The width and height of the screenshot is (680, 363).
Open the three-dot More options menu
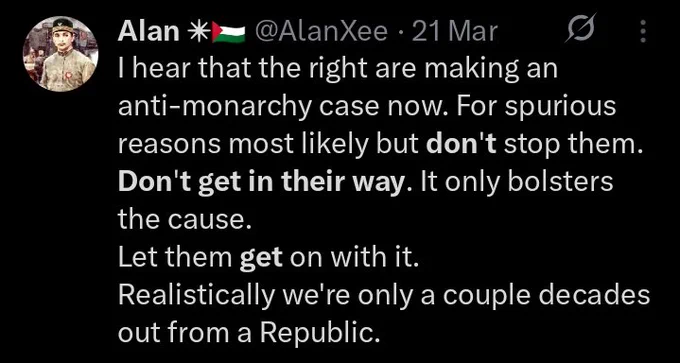click(643, 32)
